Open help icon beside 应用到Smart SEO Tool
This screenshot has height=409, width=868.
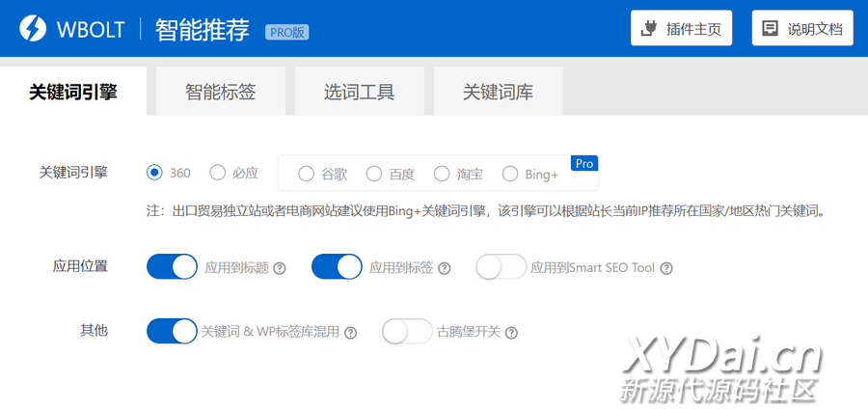click(667, 268)
